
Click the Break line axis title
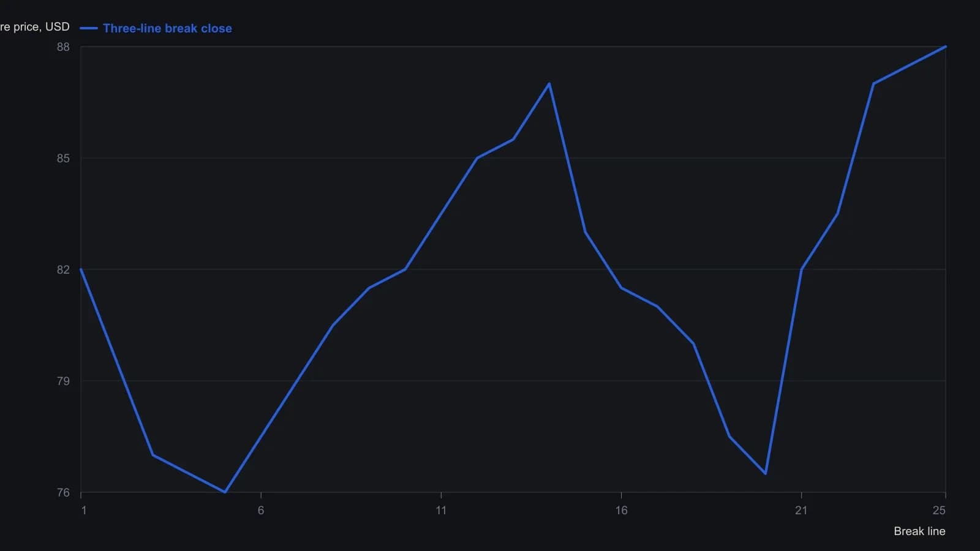point(919,531)
